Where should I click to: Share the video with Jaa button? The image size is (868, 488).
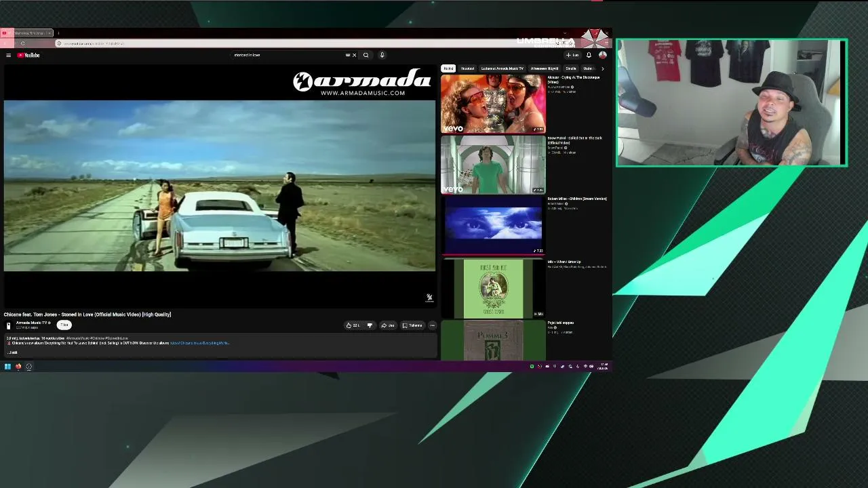pyautogui.click(x=388, y=325)
